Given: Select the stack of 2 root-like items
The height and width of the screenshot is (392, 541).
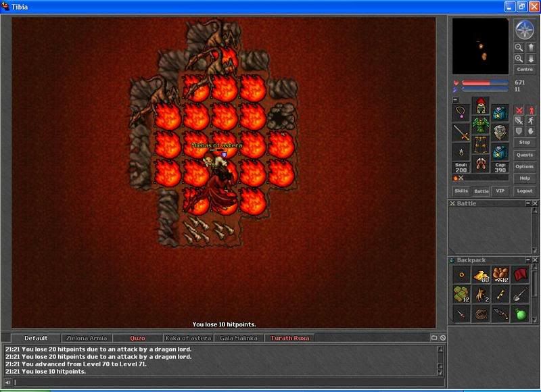Looking at the screenshot, I should tap(481, 295).
